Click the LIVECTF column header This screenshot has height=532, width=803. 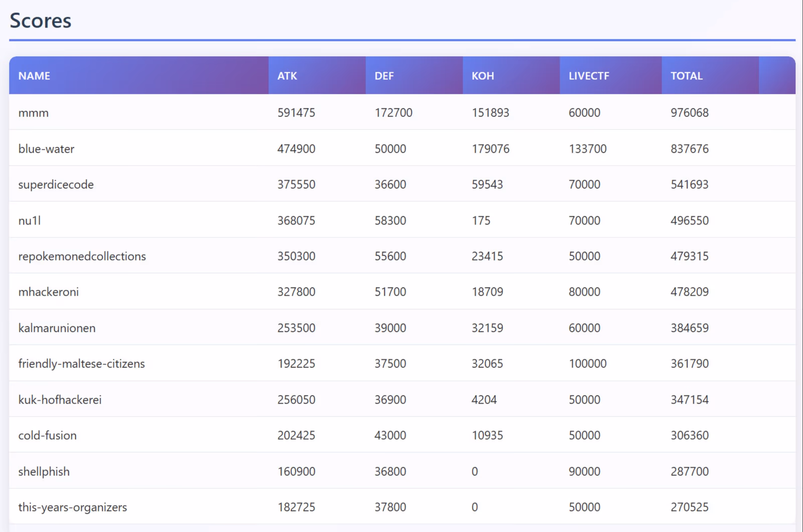click(x=589, y=76)
